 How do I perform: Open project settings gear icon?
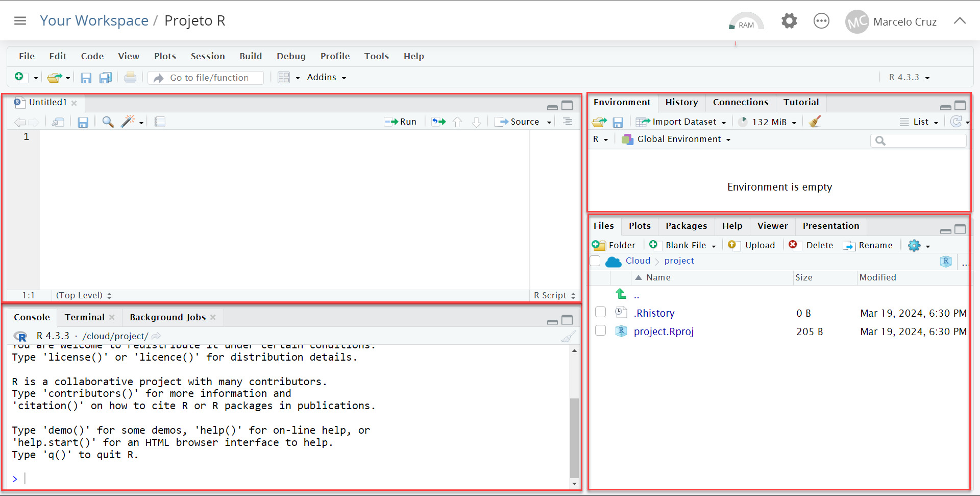click(789, 21)
